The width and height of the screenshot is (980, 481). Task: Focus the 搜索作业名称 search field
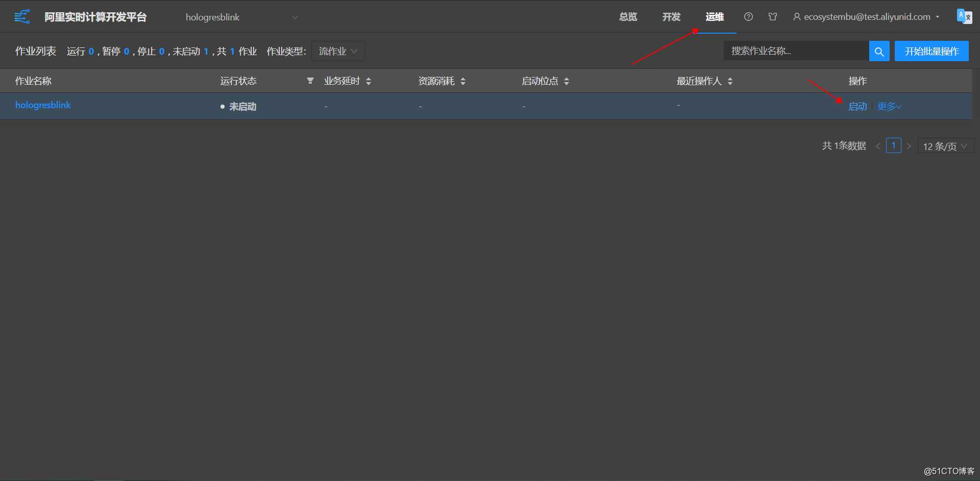point(796,51)
